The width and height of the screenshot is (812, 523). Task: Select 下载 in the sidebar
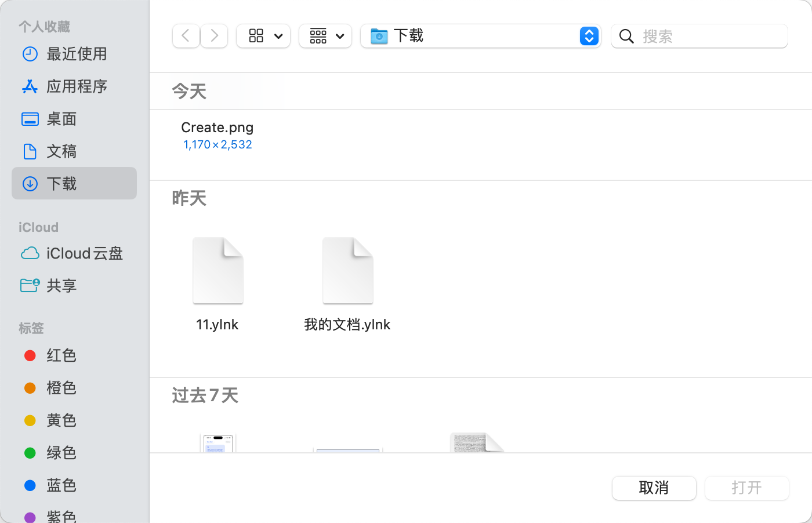click(74, 184)
